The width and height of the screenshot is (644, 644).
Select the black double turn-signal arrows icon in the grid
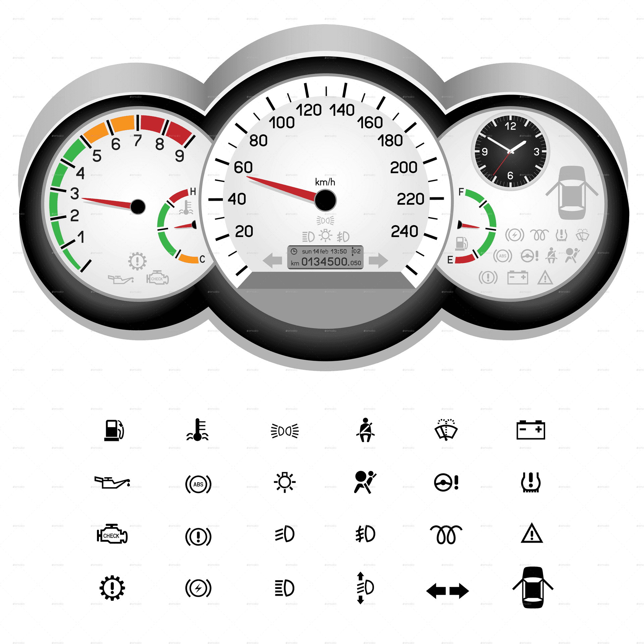pyautogui.click(x=447, y=591)
